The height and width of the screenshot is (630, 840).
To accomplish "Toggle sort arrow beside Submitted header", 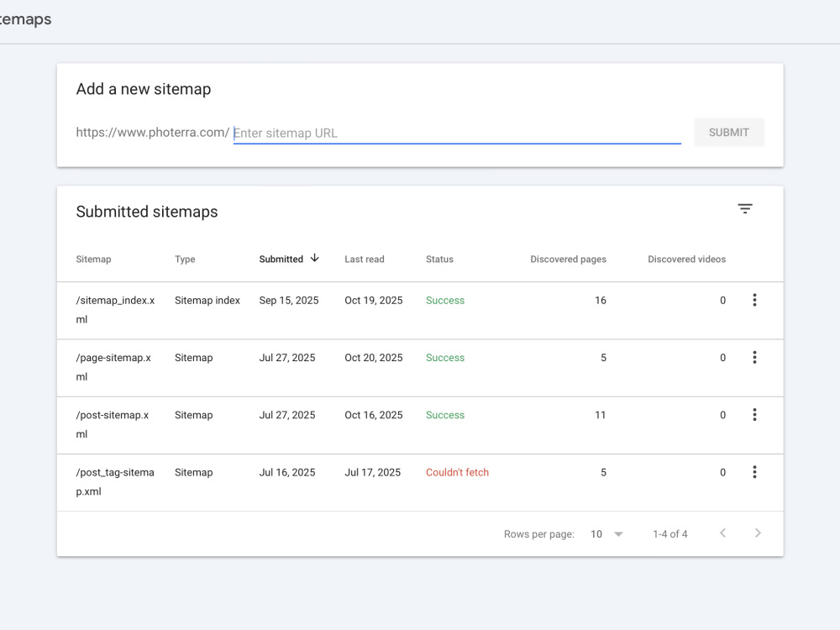I will click(314, 258).
